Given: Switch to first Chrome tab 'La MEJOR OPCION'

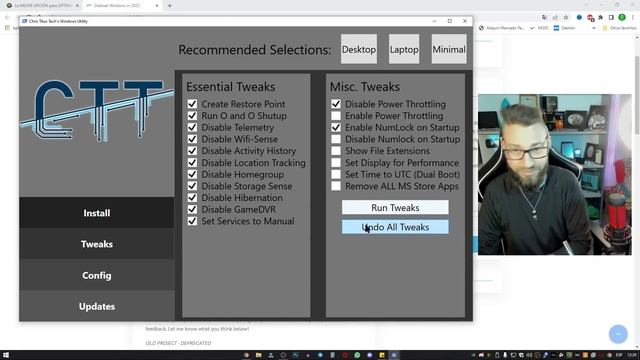Looking at the screenshot, I should [x=42, y=6].
